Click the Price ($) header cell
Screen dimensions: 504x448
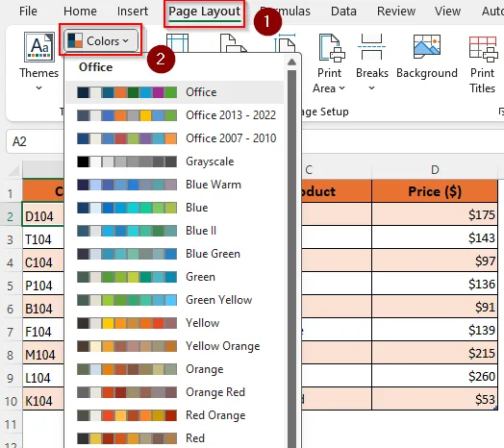point(435,191)
